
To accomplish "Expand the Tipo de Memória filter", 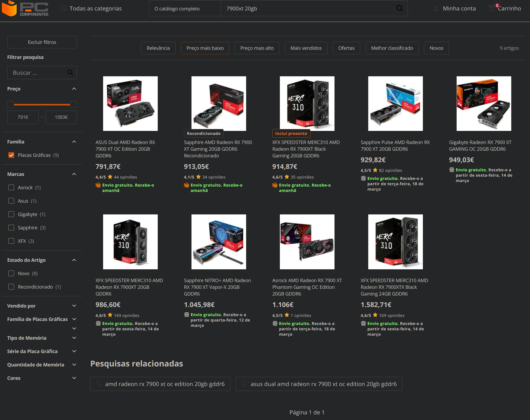I will point(74,338).
